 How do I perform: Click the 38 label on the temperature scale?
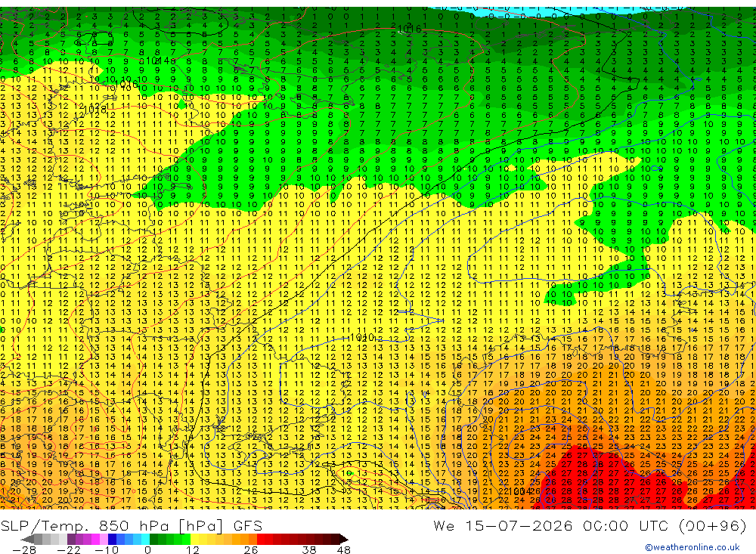click(308, 549)
